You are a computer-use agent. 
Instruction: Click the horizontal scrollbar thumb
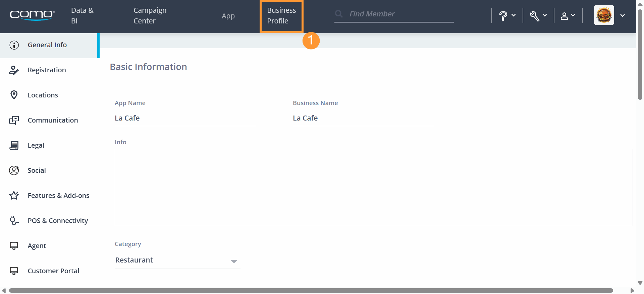[x=311, y=290]
